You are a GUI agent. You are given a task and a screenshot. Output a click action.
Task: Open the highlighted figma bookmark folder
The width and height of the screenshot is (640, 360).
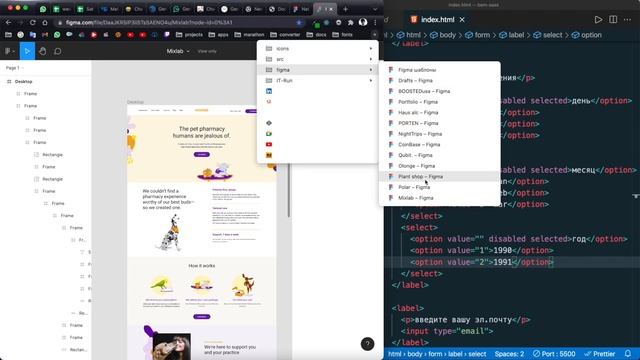pyautogui.click(x=318, y=70)
